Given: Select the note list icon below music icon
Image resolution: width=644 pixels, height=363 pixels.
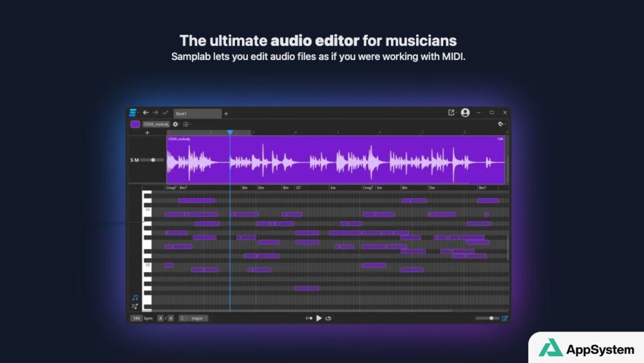Looking at the screenshot, I should click(135, 306).
